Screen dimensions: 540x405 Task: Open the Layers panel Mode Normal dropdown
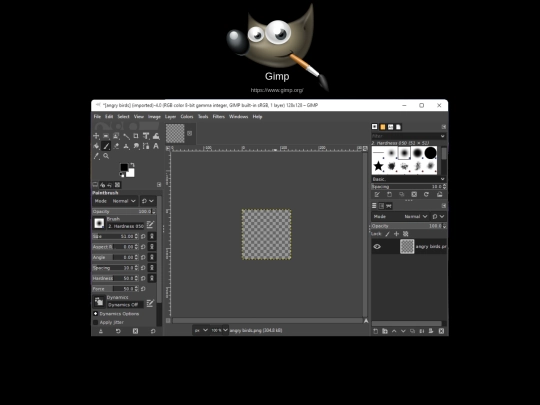tap(401, 216)
